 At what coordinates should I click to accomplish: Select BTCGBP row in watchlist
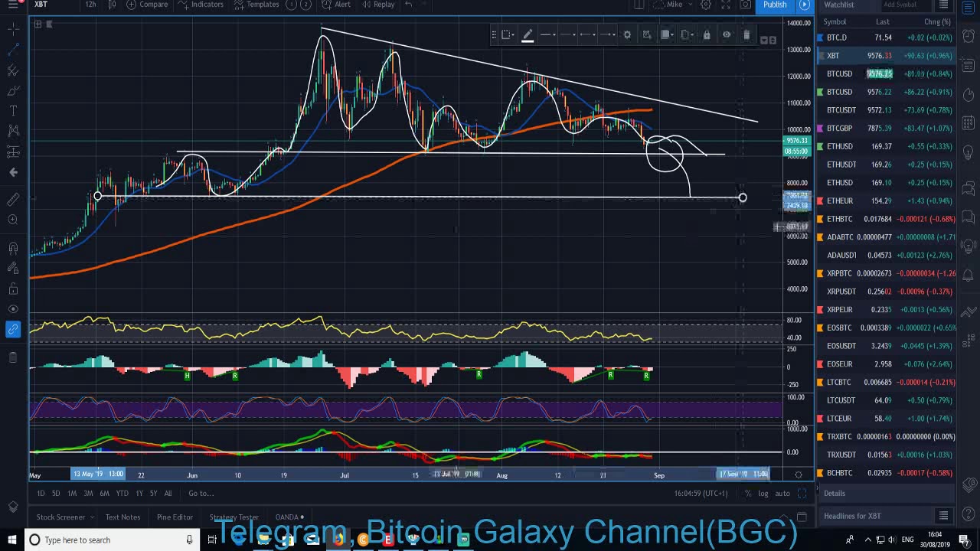[886, 128]
